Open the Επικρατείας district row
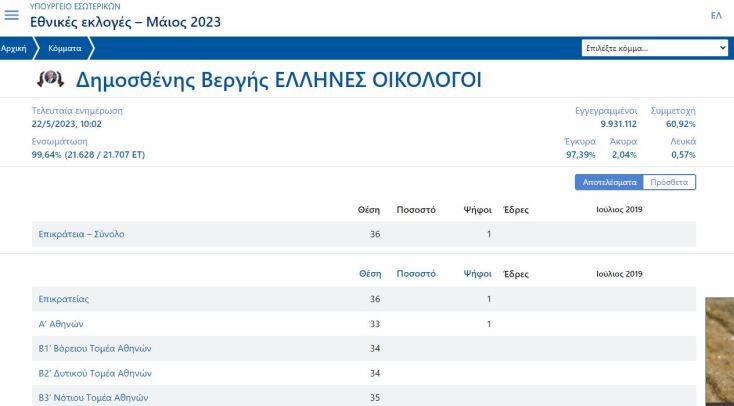This screenshot has width=734, height=406. click(364, 299)
